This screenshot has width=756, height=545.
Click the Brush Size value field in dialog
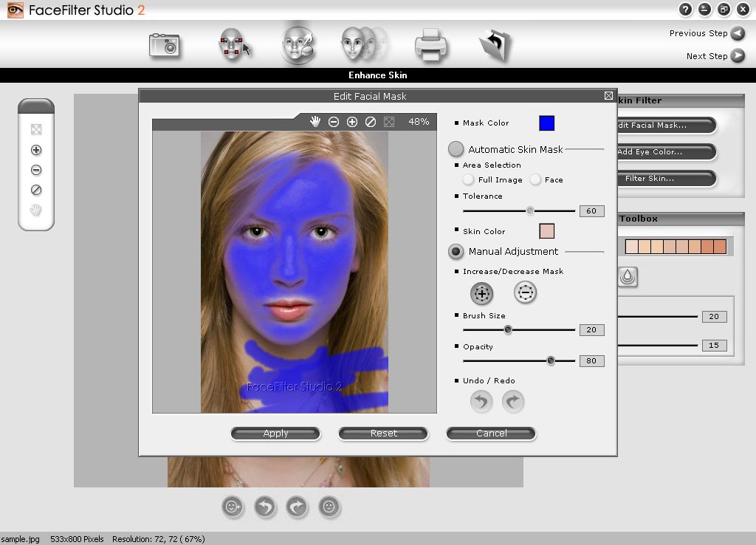(x=591, y=330)
